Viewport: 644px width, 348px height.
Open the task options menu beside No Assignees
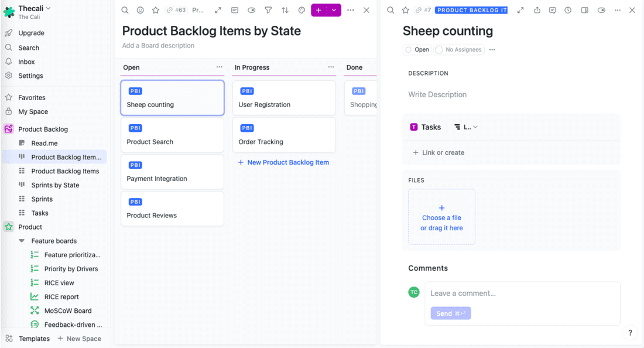click(x=492, y=49)
